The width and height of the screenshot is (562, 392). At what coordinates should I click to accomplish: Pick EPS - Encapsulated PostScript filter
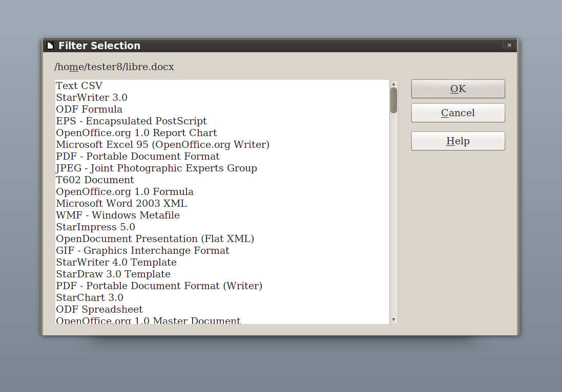point(131,121)
